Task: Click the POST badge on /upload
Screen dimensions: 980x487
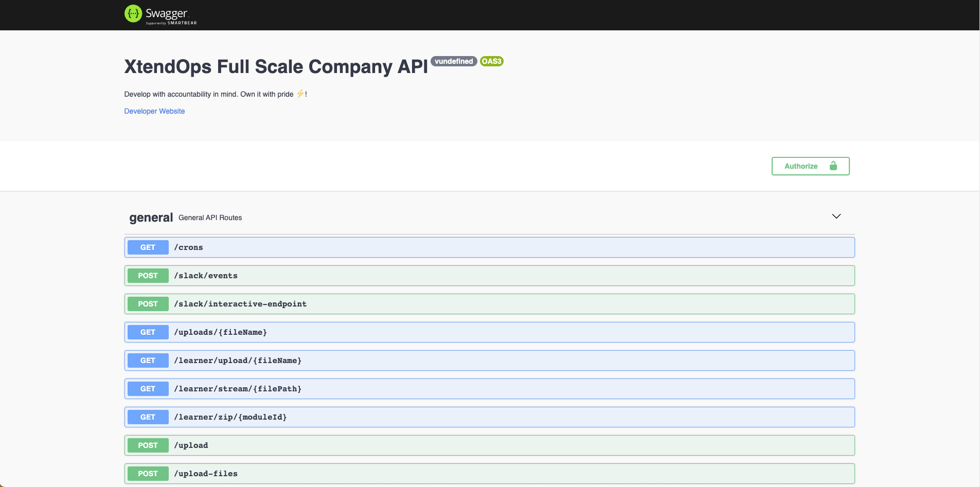Action: pos(147,445)
